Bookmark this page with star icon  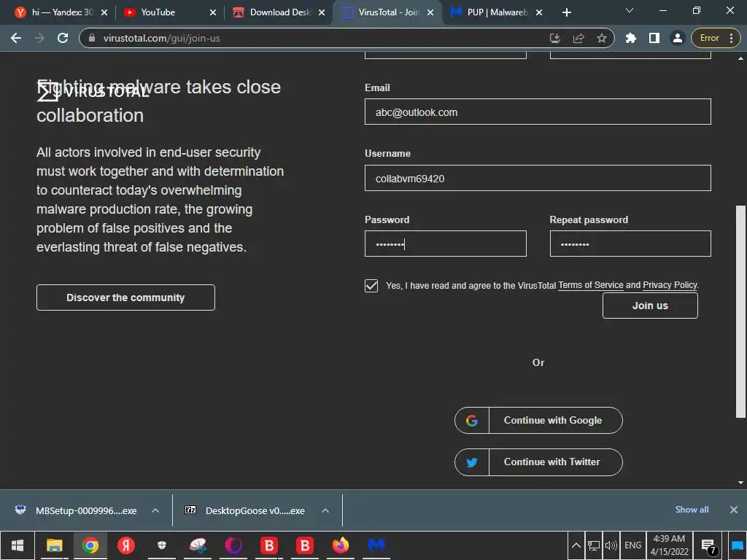(602, 38)
